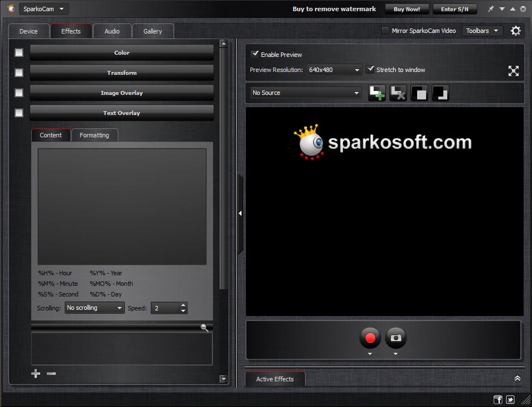Select the Effects tab

[x=71, y=31]
